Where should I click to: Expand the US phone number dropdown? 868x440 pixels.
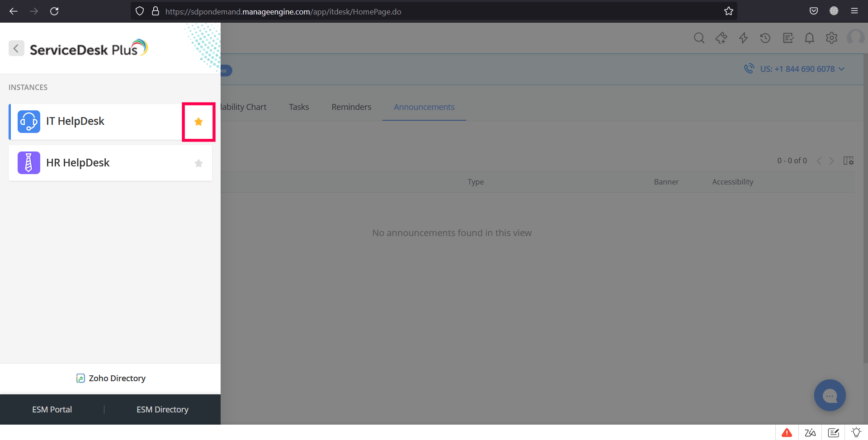[802, 69]
